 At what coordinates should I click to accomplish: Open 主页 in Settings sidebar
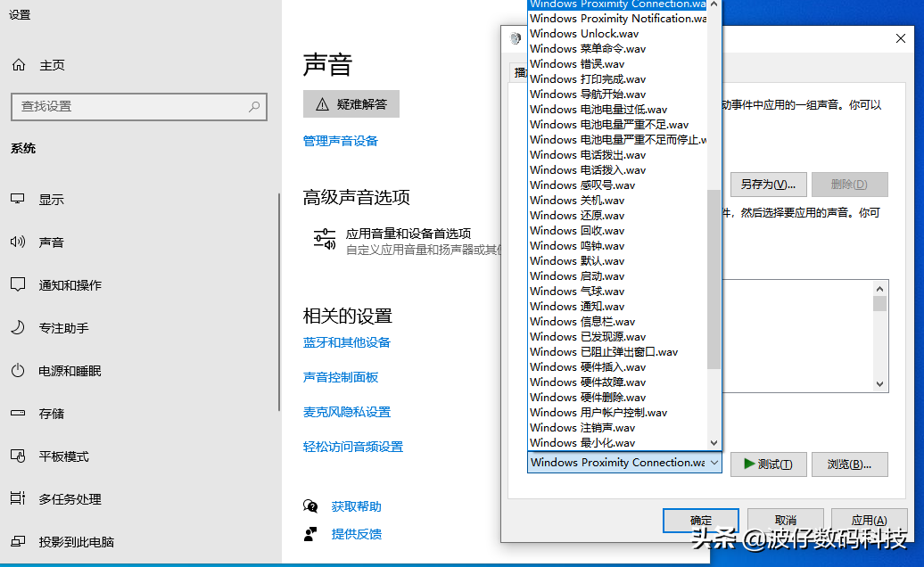coord(52,65)
